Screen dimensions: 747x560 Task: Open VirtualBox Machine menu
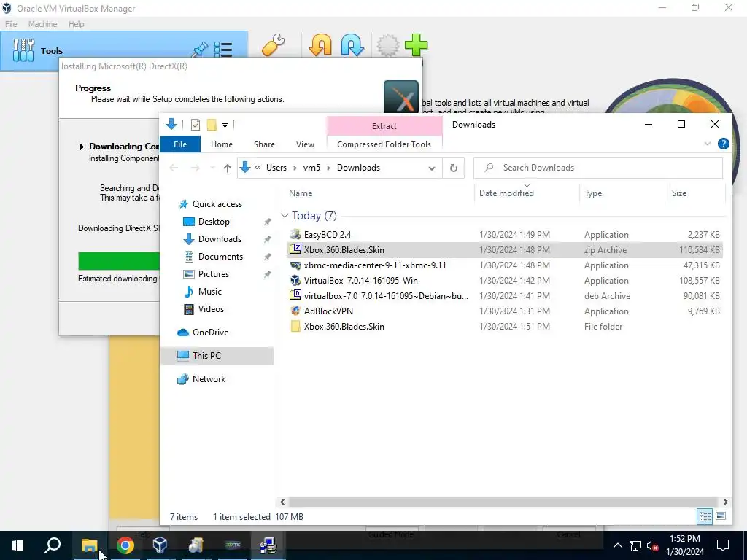tap(42, 24)
